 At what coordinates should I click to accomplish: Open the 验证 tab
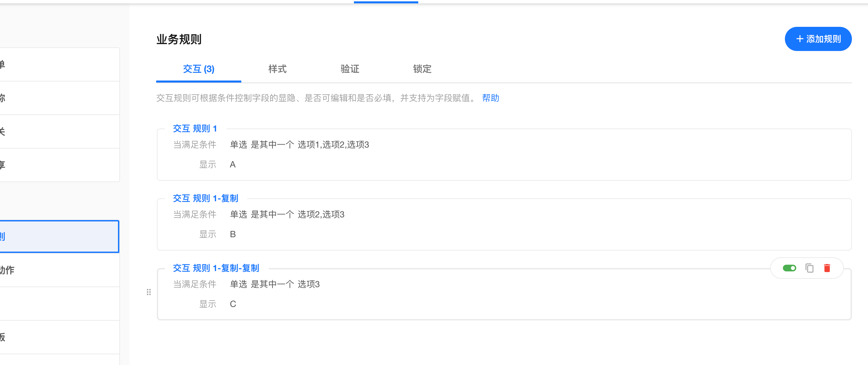pos(350,69)
